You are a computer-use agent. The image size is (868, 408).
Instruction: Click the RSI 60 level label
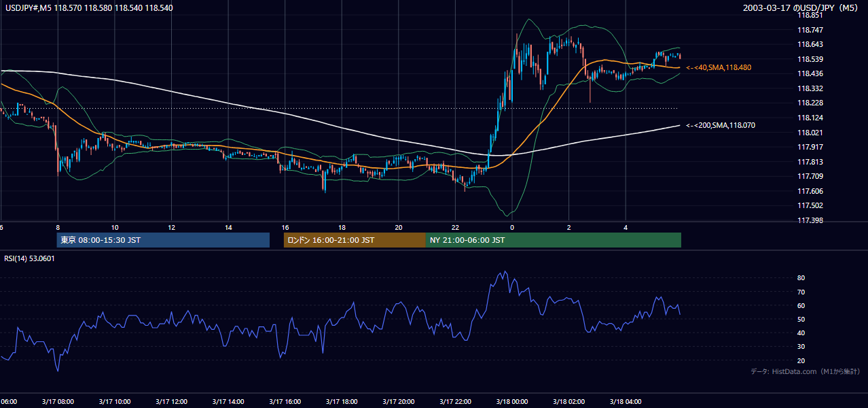pos(801,305)
